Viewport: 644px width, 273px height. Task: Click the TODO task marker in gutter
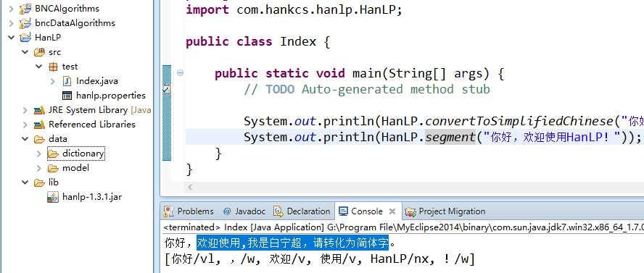166,89
